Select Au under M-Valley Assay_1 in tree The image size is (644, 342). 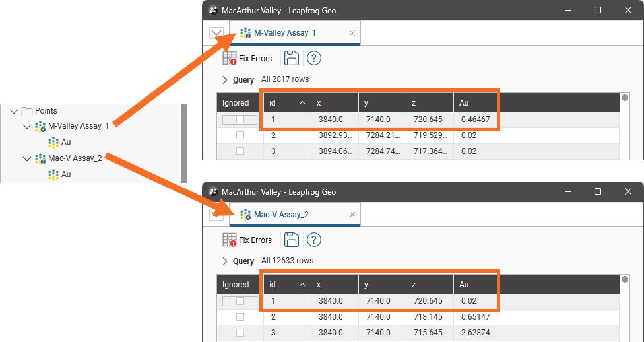[66, 142]
